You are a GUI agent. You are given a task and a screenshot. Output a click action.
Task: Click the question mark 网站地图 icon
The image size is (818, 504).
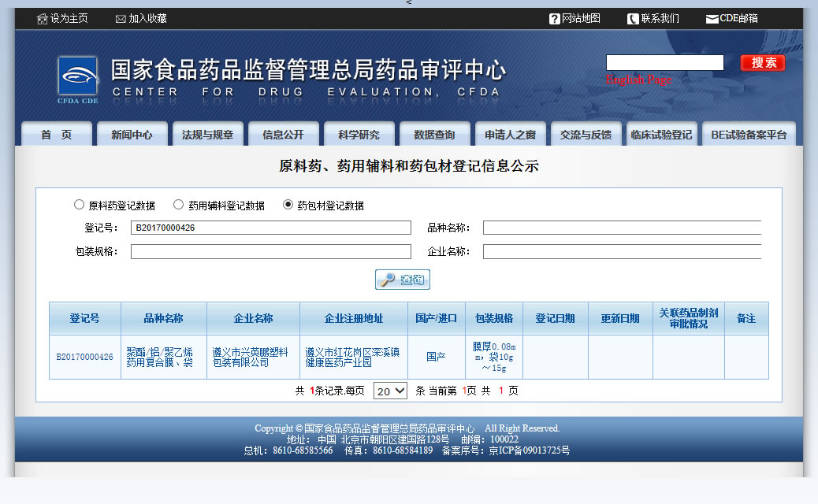tap(555, 19)
